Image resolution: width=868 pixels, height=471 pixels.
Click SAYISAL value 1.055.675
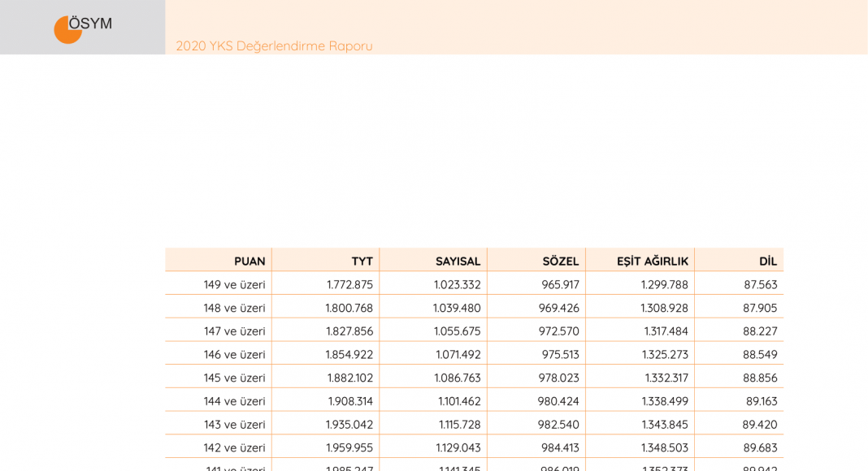[458, 331]
